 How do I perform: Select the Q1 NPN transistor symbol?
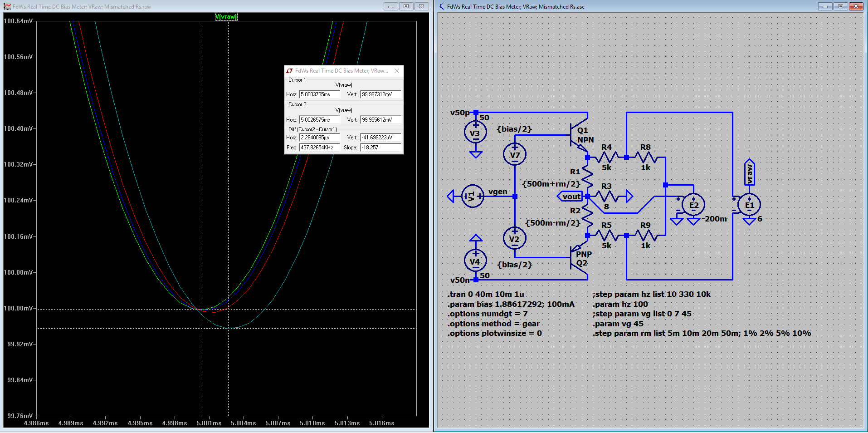[x=579, y=135]
